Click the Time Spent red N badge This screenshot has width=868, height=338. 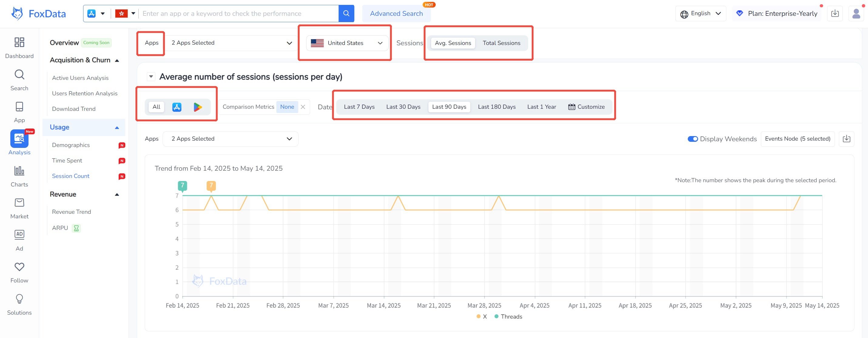pyautogui.click(x=122, y=161)
